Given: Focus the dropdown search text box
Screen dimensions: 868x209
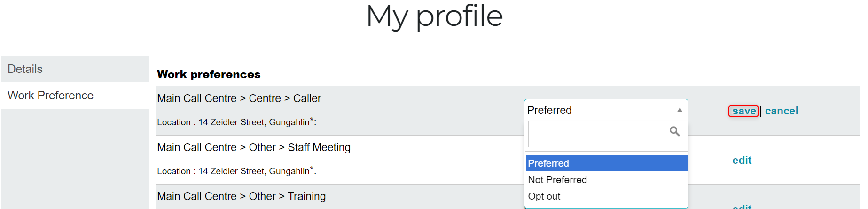Looking at the screenshot, I should 606,134.
